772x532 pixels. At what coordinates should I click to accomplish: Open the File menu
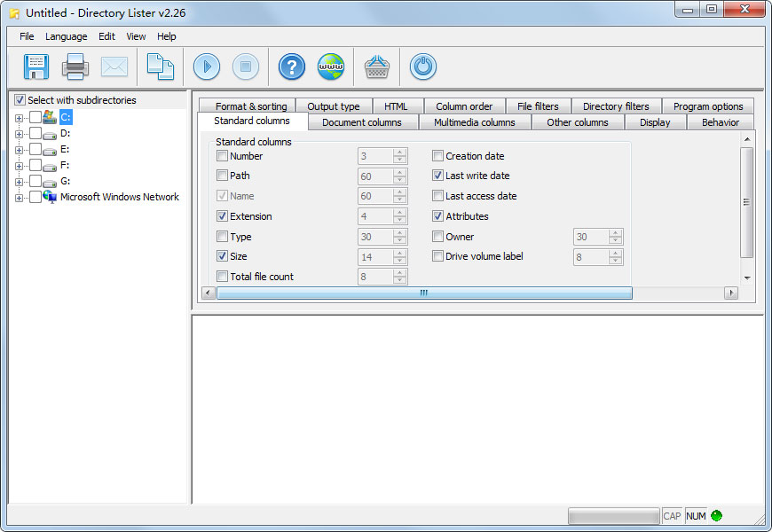pos(27,36)
